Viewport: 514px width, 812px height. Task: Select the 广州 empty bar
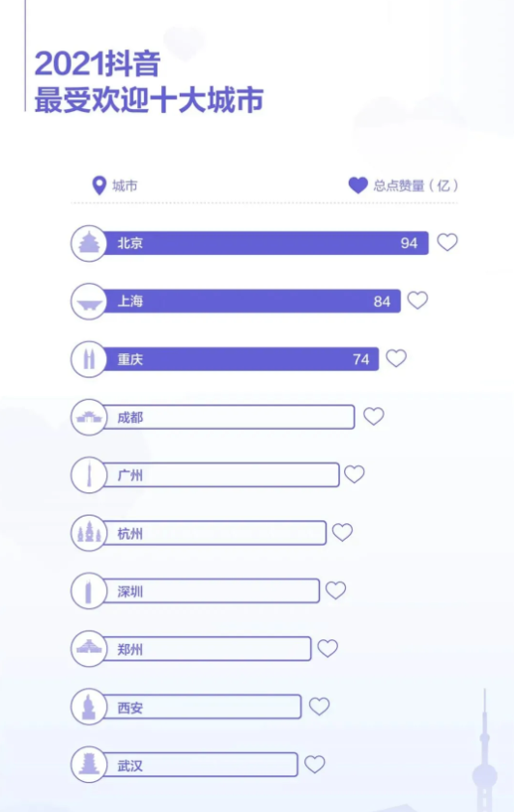click(x=221, y=475)
